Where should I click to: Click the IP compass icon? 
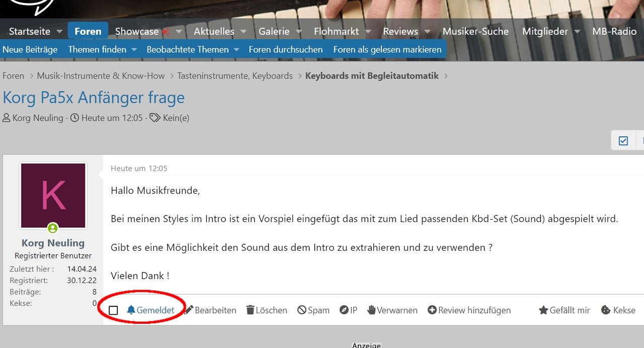tap(344, 310)
